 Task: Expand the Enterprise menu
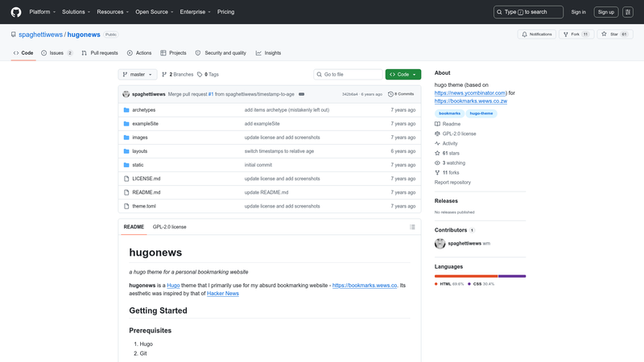pos(195,12)
